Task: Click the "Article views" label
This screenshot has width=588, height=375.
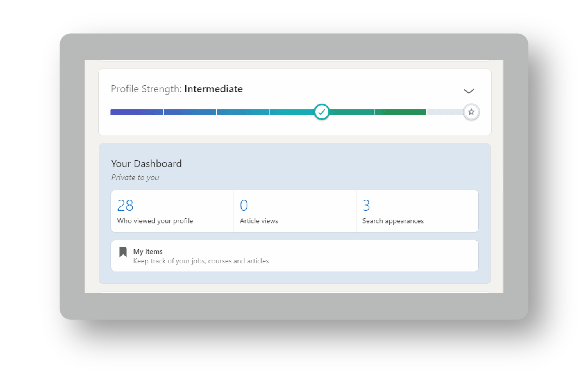Action: pyautogui.click(x=259, y=221)
